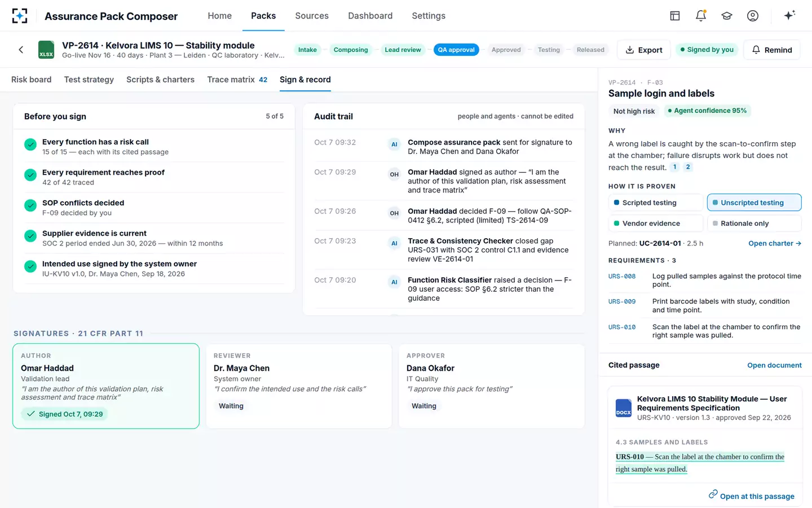Click green check next to Intended use signed

(x=30, y=266)
